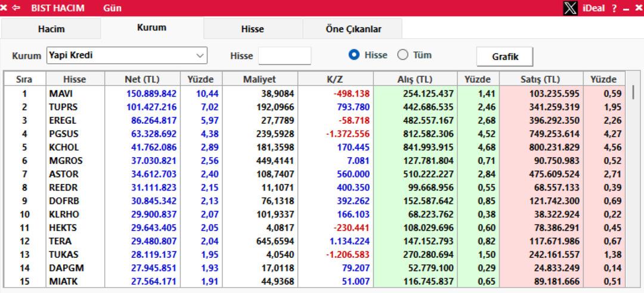Click Alış value 841.993.915

tap(428, 147)
